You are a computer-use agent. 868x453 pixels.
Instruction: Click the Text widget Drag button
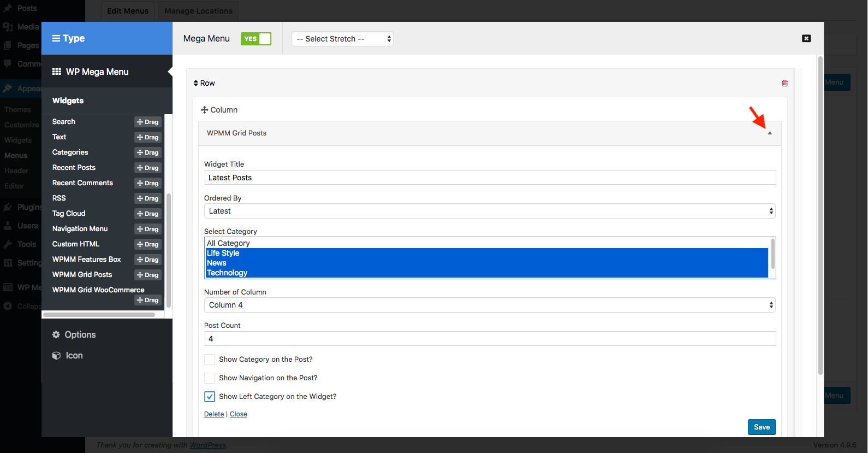pyautogui.click(x=148, y=137)
